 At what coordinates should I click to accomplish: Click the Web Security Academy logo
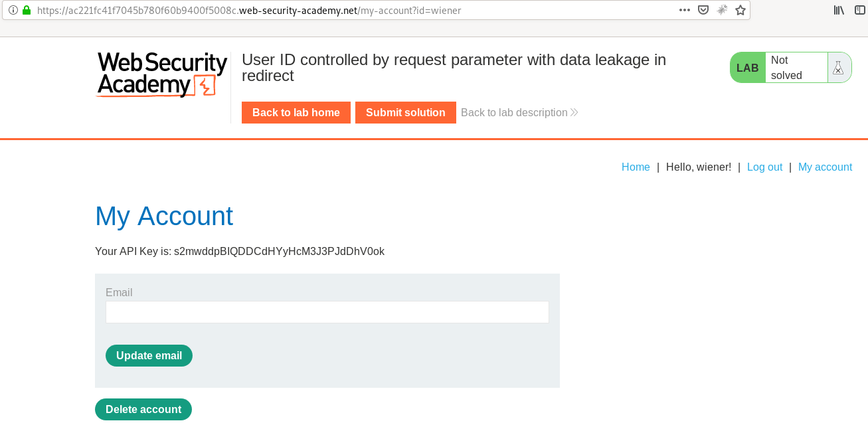click(162, 74)
